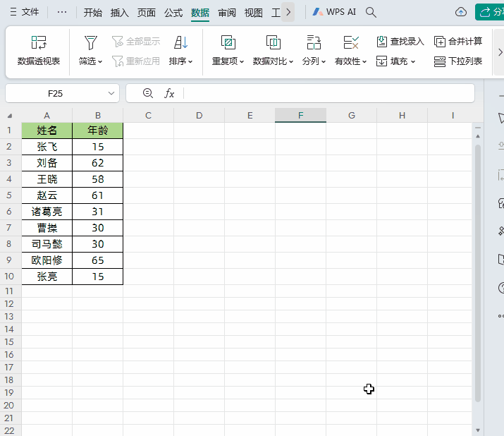Switch to the 开始 tab
This screenshot has height=436, width=504.
point(93,13)
